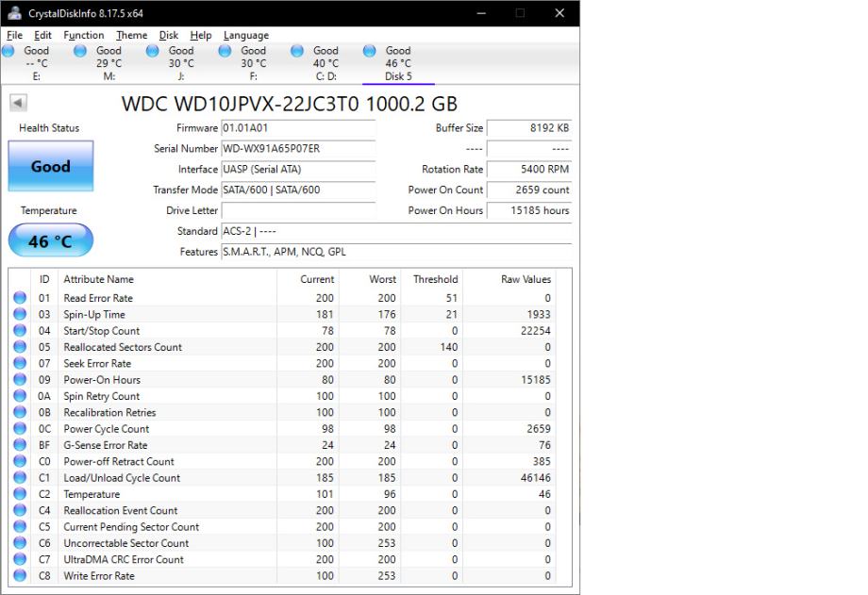Close the CrystalDiskInfo window

559,13
